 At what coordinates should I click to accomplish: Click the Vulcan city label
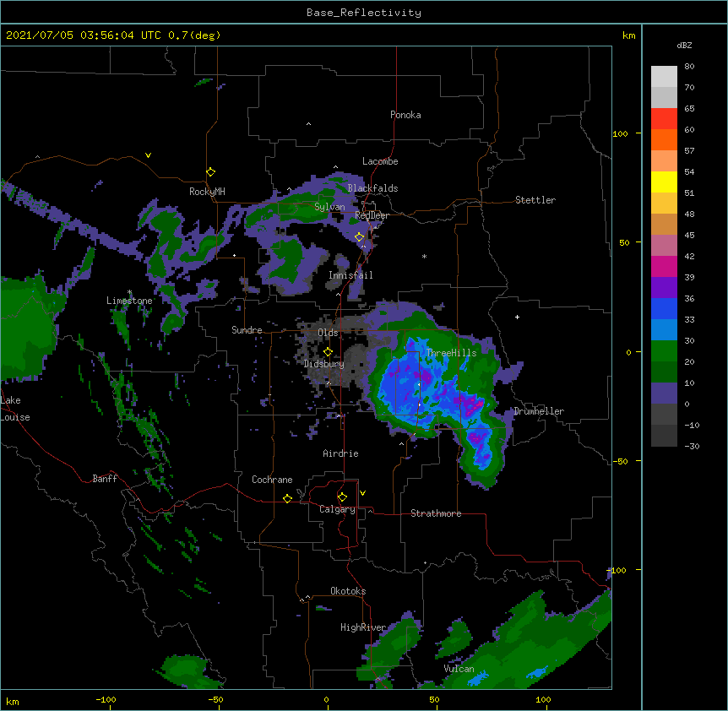point(459,669)
